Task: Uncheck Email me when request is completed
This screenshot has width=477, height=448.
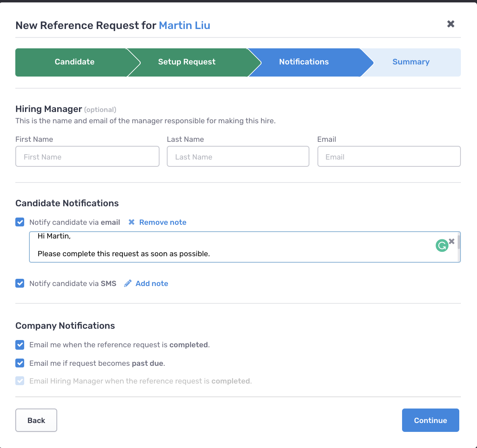Action: pyautogui.click(x=20, y=345)
